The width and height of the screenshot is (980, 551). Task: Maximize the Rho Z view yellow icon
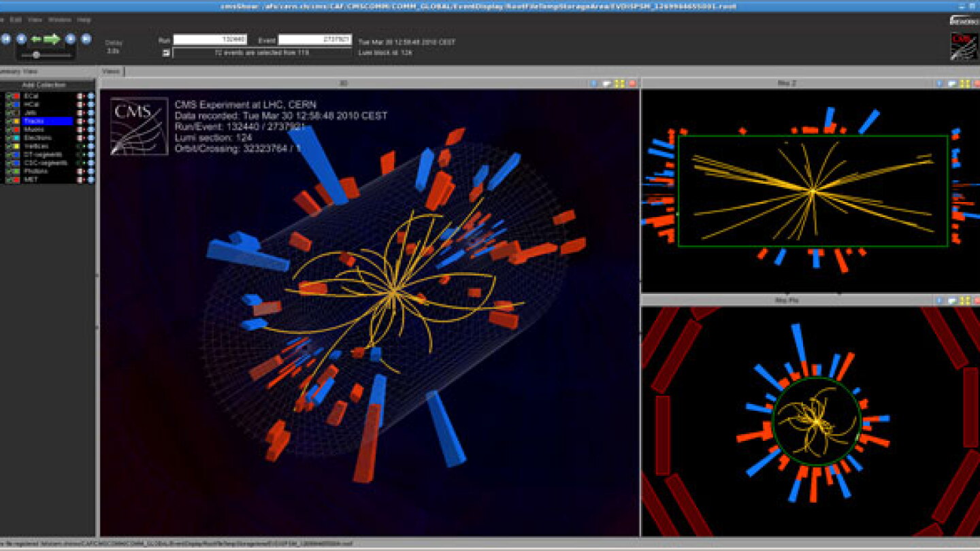tap(964, 84)
